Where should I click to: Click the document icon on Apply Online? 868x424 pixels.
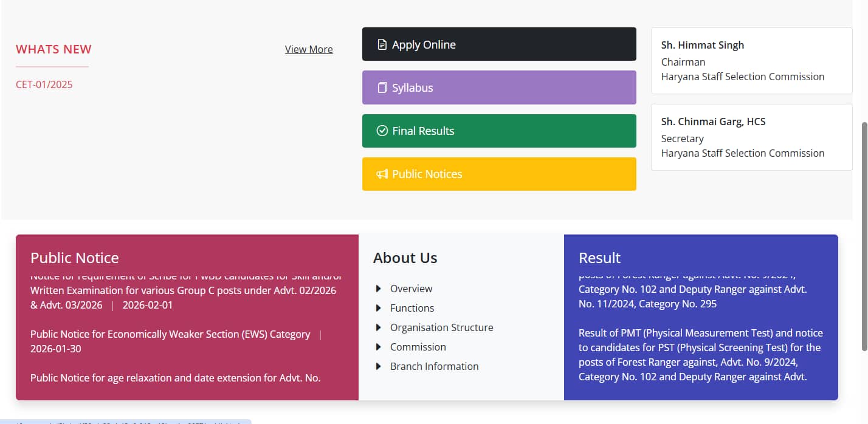pos(382,44)
